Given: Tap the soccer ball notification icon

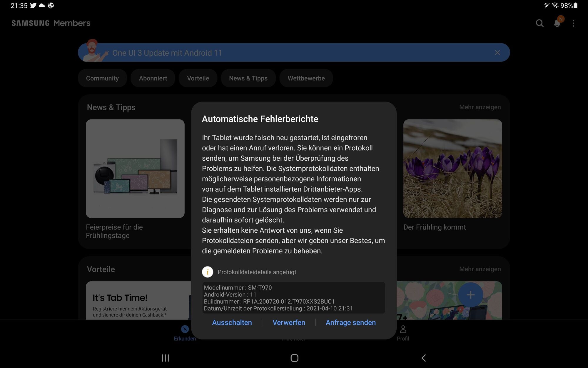Looking at the screenshot, I should [x=51, y=5].
